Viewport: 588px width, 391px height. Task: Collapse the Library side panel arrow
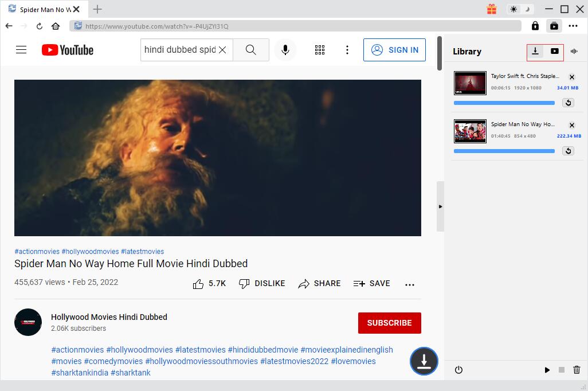(x=440, y=206)
